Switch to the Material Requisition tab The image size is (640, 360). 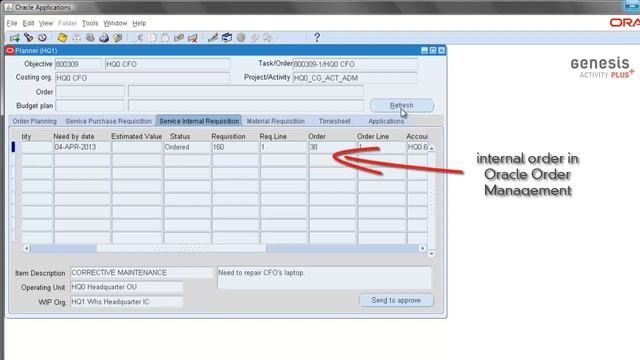tap(276, 121)
